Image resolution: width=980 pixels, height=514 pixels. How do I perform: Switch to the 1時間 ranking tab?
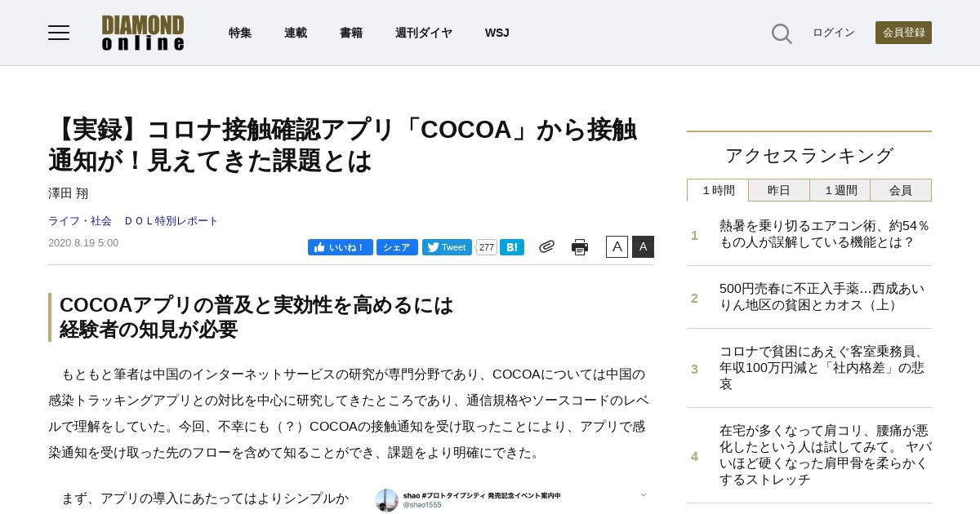(718, 190)
